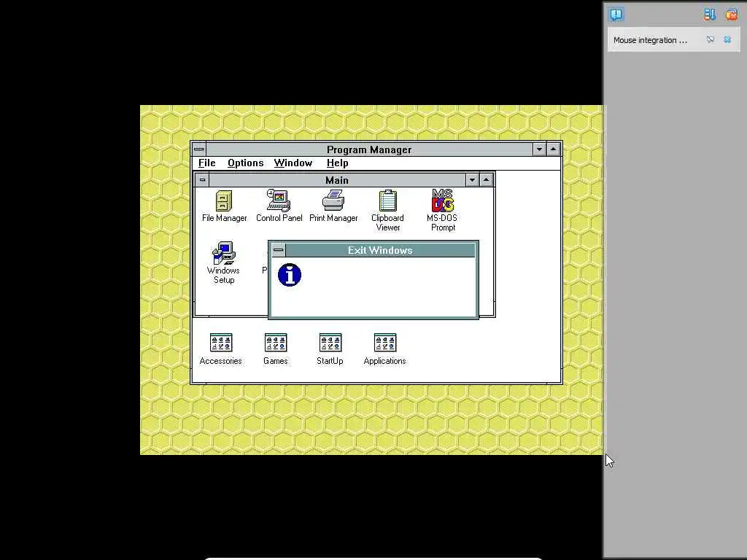Open Program Manager control-menu box
Screen dimensions: 747x560
199,149
